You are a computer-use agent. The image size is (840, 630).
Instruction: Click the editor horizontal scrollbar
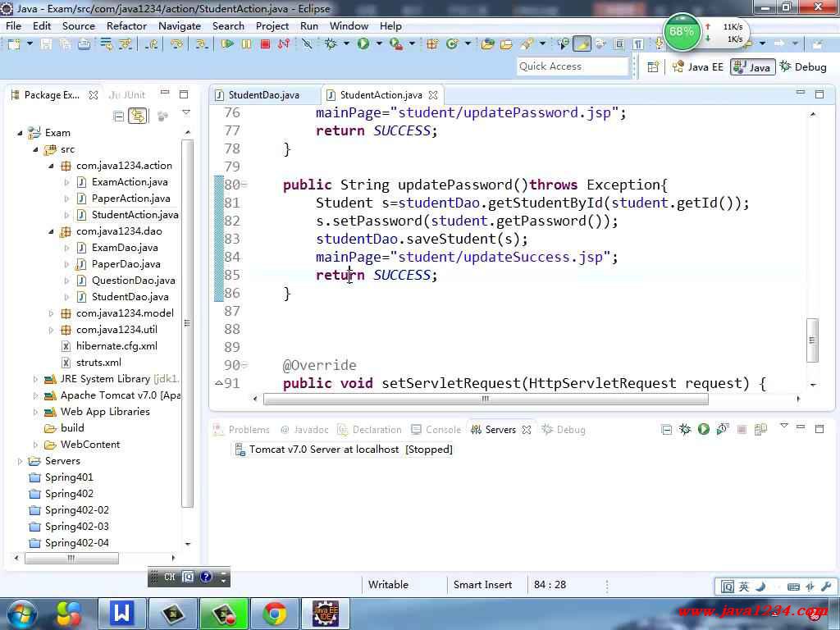tap(486, 399)
